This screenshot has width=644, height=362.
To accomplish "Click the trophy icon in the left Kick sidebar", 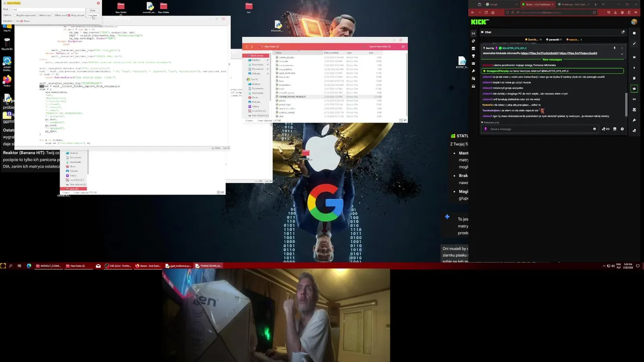I will point(473,56).
